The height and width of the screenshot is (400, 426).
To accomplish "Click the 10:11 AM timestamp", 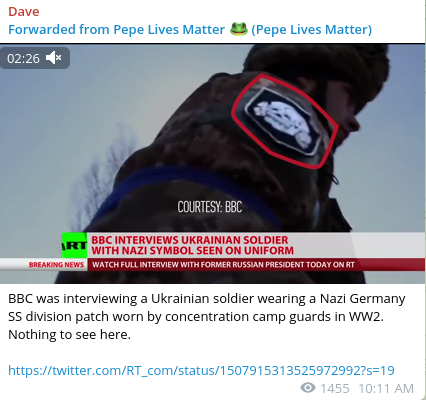I will 386,388.
